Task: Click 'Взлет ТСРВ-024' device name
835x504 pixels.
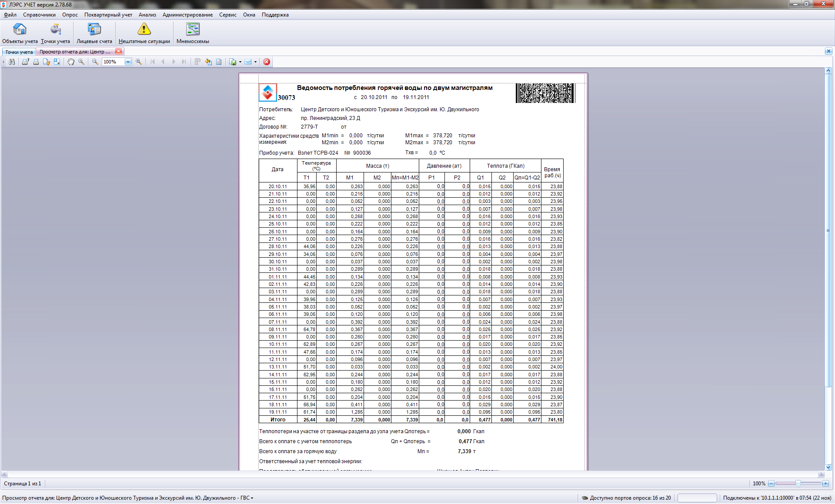Action: [x=318, y=153]
